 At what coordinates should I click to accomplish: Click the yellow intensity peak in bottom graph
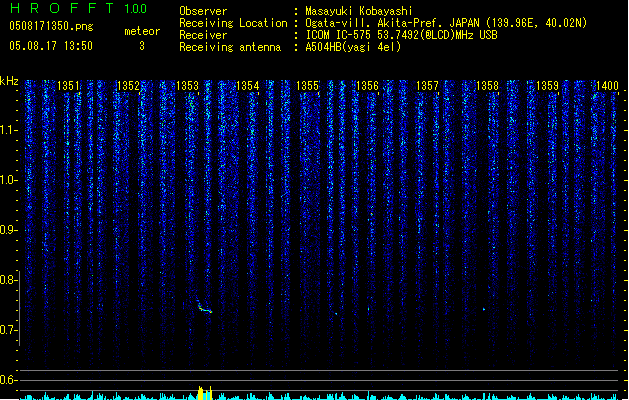click(x=205, y=393)
